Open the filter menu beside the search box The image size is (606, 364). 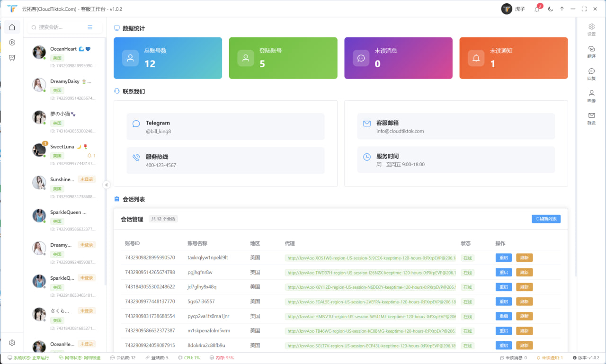coord(90,27)
